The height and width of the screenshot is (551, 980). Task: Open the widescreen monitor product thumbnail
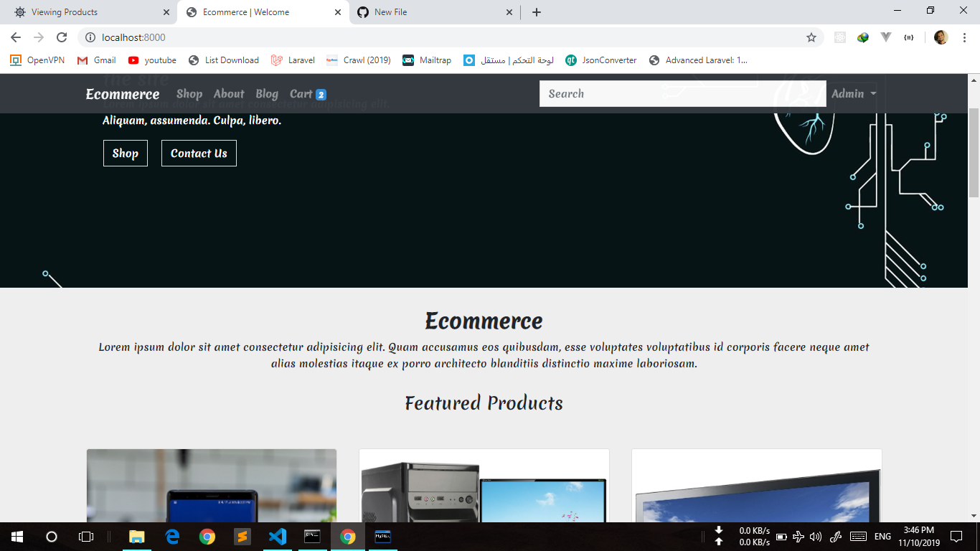[x=757, y=486]
